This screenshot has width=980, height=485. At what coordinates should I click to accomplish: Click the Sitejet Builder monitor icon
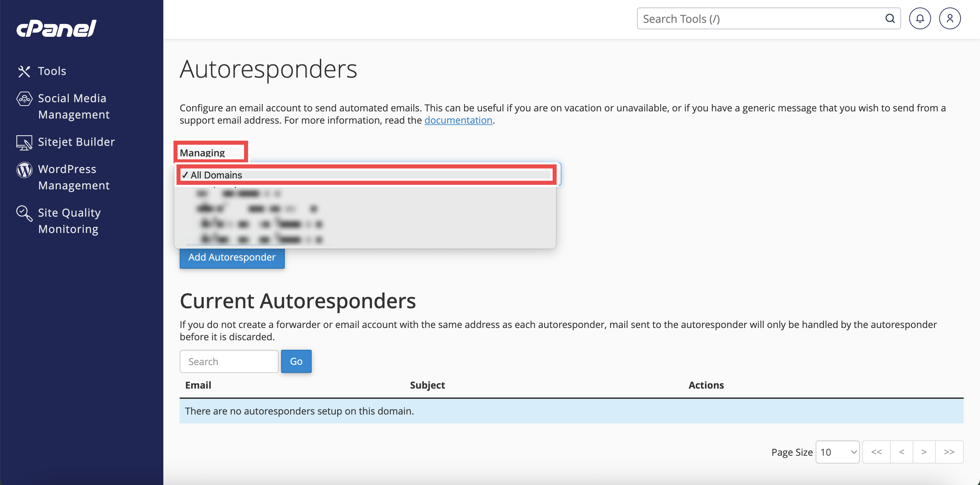[24, 142]
